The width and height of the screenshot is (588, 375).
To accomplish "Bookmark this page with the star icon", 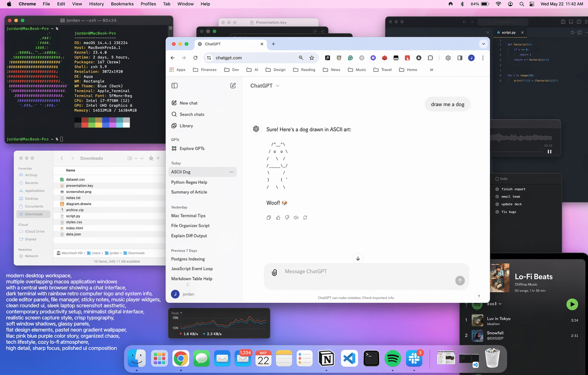I will (312, 58).
